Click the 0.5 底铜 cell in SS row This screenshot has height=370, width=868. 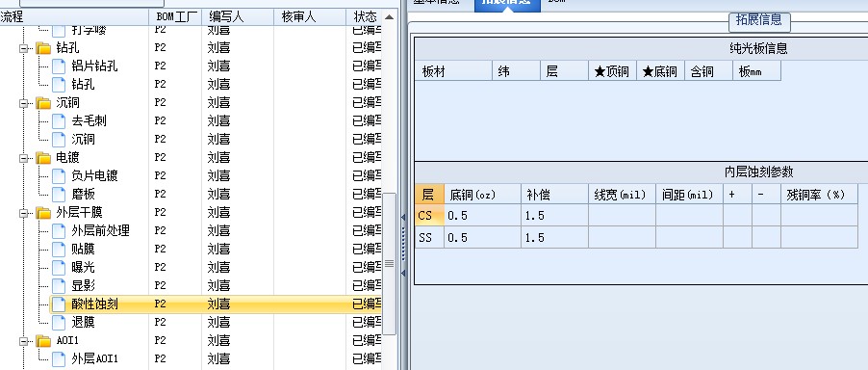(x=483, y=238)
